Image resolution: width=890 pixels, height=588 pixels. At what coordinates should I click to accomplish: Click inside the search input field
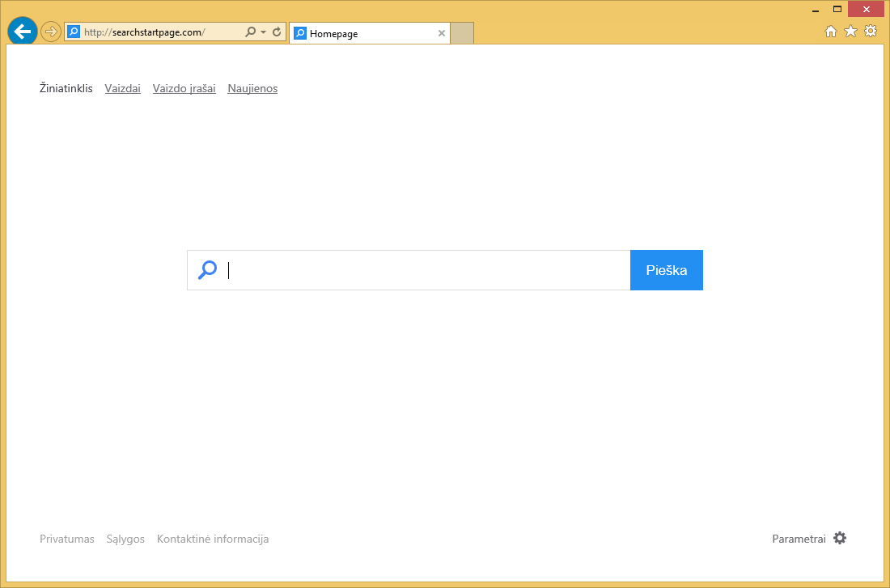pos(405,269)
